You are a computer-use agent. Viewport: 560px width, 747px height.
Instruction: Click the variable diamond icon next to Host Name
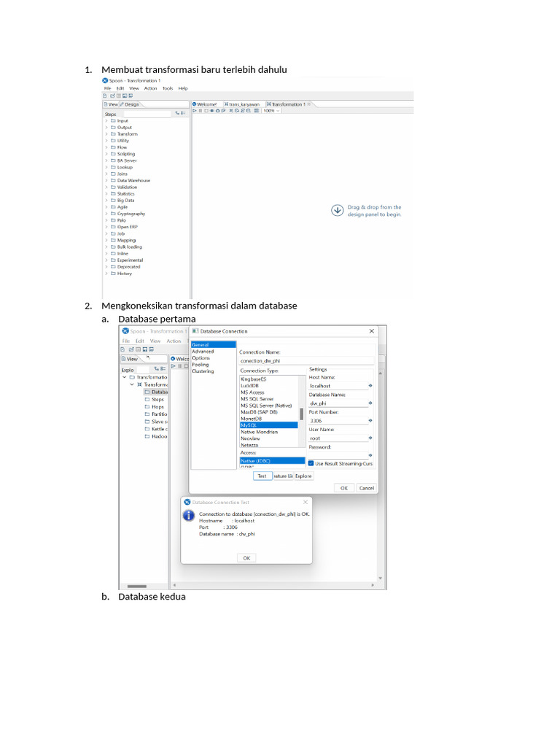(370, 385)
